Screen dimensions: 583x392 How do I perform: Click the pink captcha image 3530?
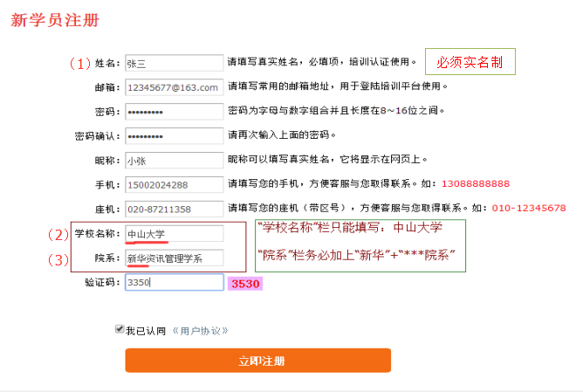click(x=244, y=284)
